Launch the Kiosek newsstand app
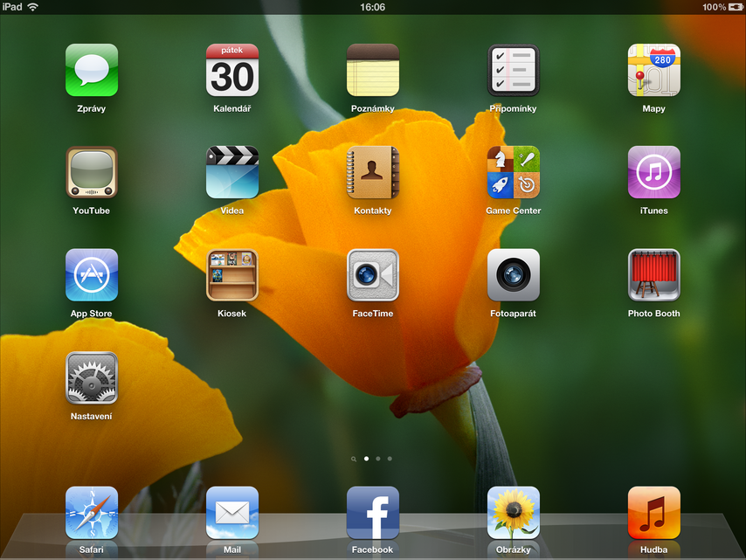This screenshot has width=746, height=560. coord(232,275)
